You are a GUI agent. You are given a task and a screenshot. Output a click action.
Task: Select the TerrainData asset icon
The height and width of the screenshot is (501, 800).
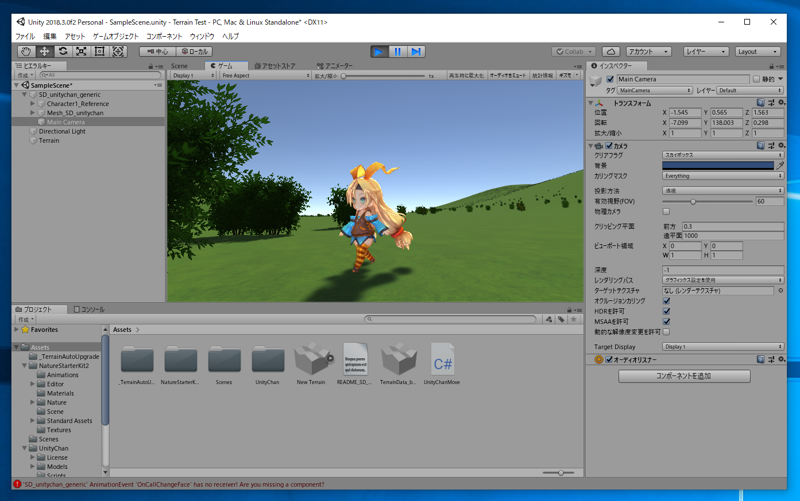click(398, 359)
